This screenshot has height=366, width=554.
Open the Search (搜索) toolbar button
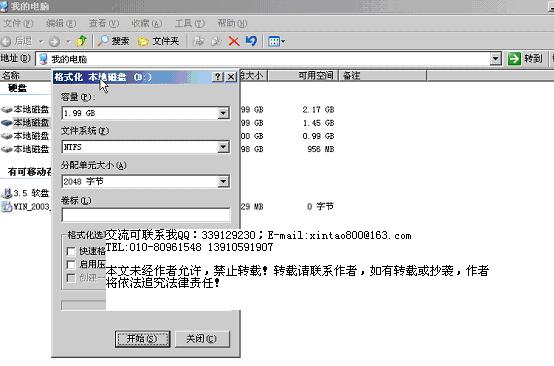pos(113,41)
